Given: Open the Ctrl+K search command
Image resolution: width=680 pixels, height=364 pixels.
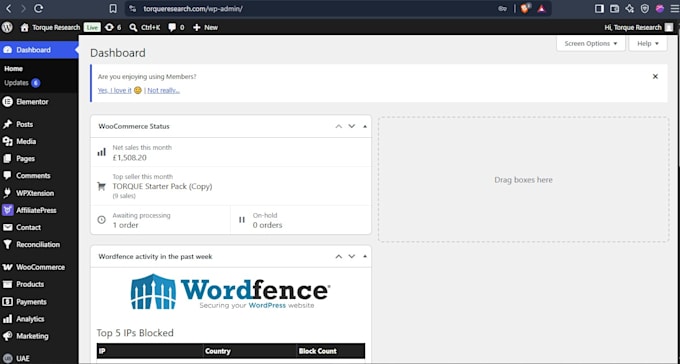Looking at the screenshot, I should click(x=145, y=27).
